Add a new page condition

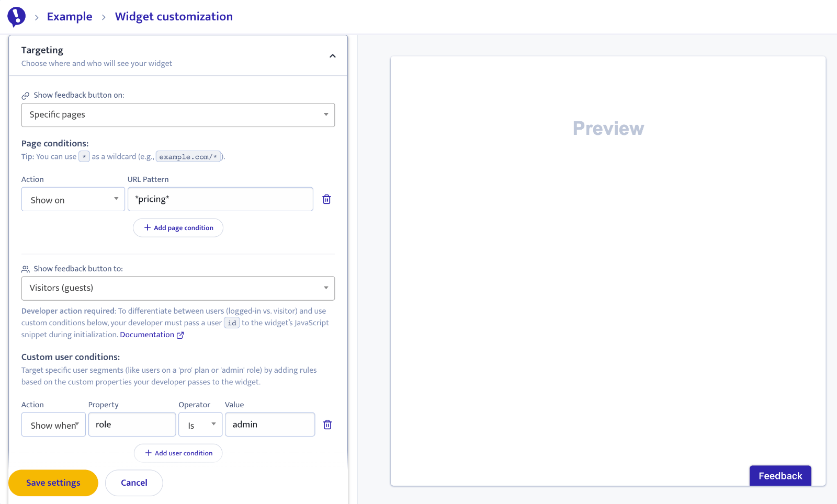(178, 228)
